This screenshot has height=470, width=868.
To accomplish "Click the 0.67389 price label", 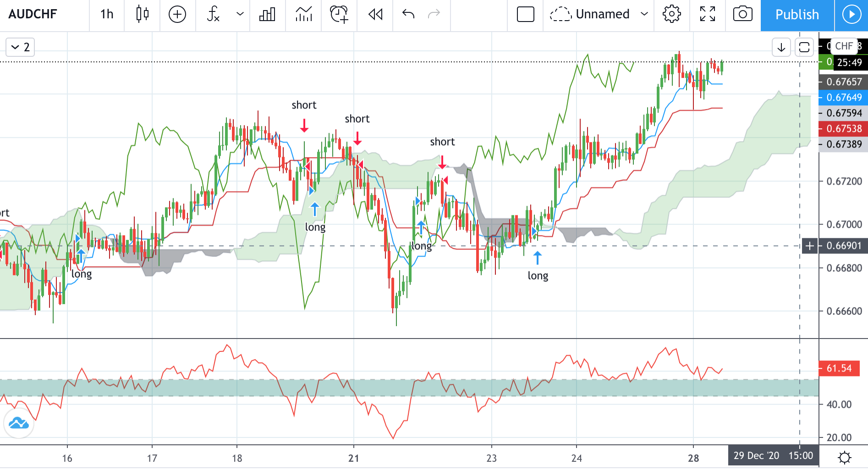I will coord(843,144).
